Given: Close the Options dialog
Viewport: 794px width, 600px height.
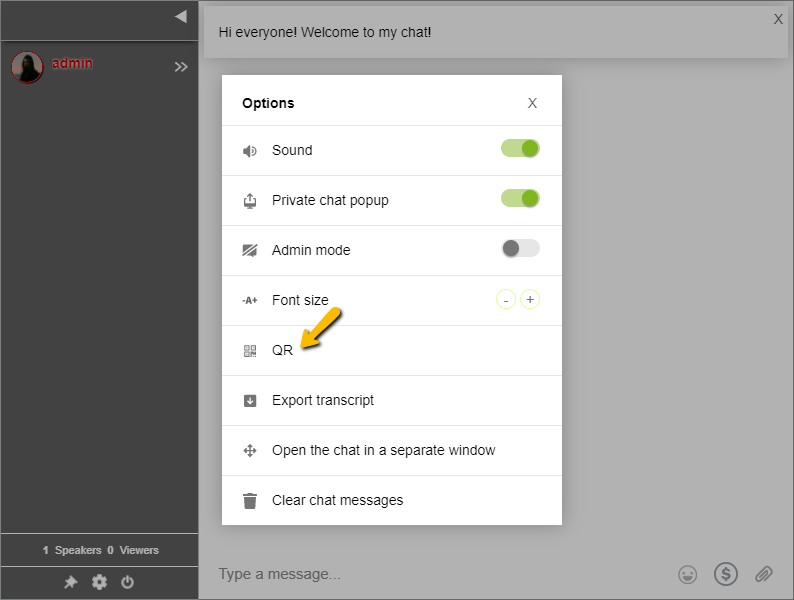Looking at the screenshot, I should [532, 103].
